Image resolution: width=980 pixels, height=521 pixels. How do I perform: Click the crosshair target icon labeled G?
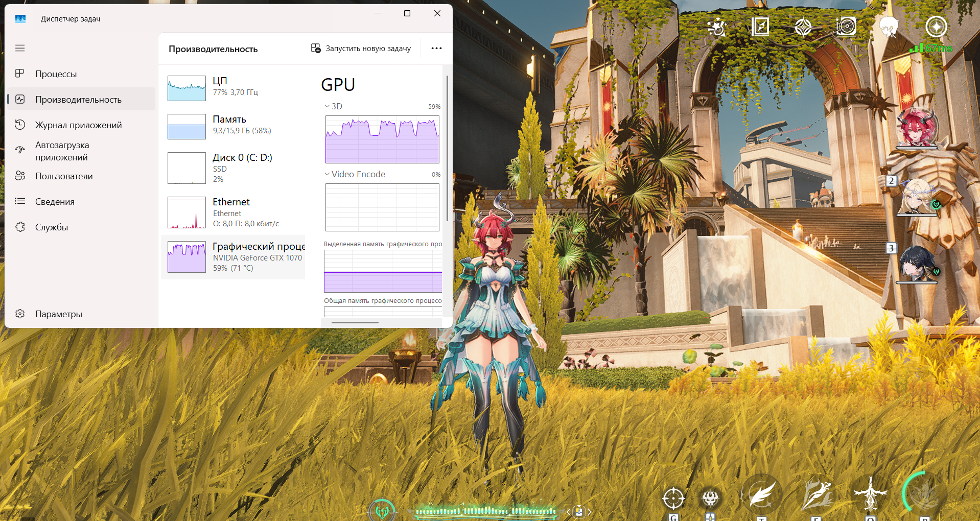pos(673,498)
